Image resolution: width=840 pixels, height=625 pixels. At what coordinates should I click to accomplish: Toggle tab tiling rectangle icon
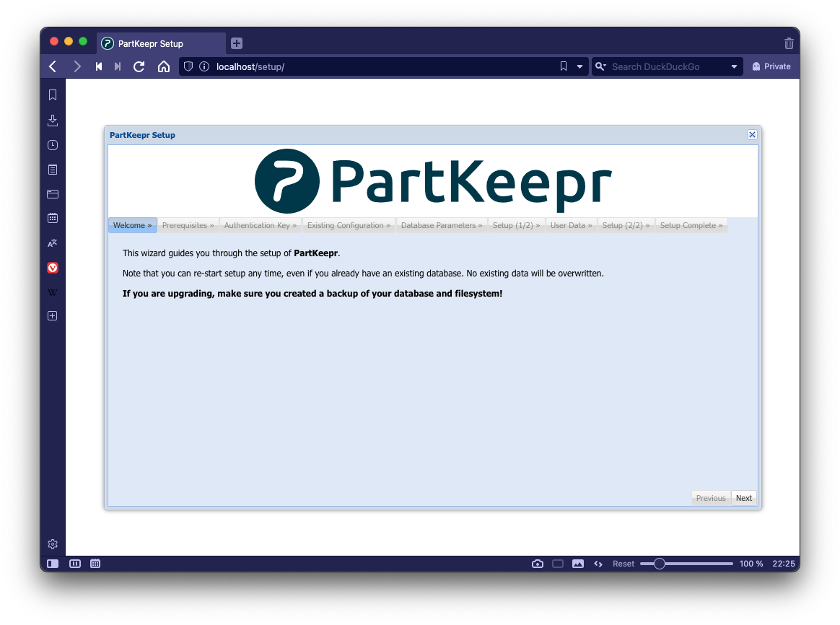pyautogui.click(x=558, y=564)
